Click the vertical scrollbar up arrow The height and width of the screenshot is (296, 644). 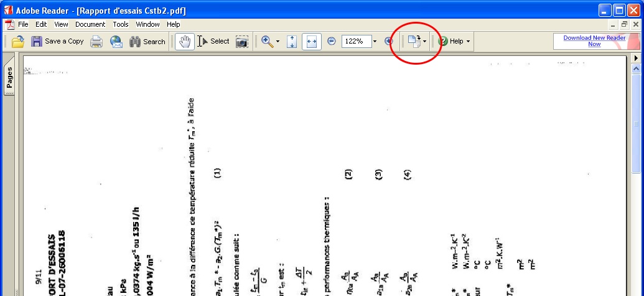pyautogui.click(x=636, y=69)
